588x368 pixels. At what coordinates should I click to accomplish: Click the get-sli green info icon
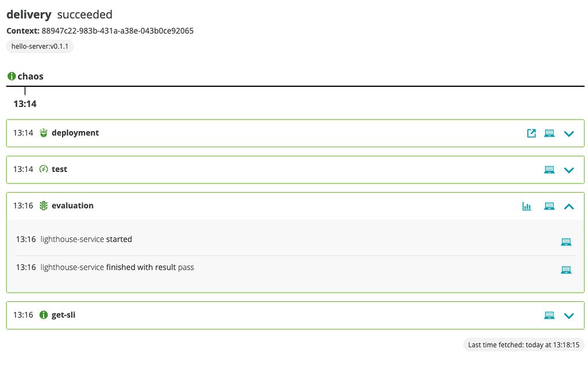click(44, 315)
